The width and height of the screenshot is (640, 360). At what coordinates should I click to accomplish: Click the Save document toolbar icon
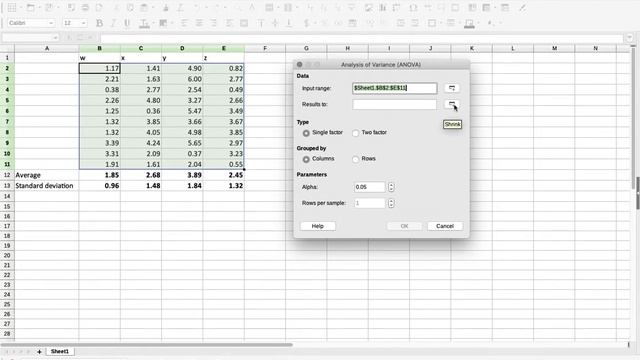[x=49, y=7]
